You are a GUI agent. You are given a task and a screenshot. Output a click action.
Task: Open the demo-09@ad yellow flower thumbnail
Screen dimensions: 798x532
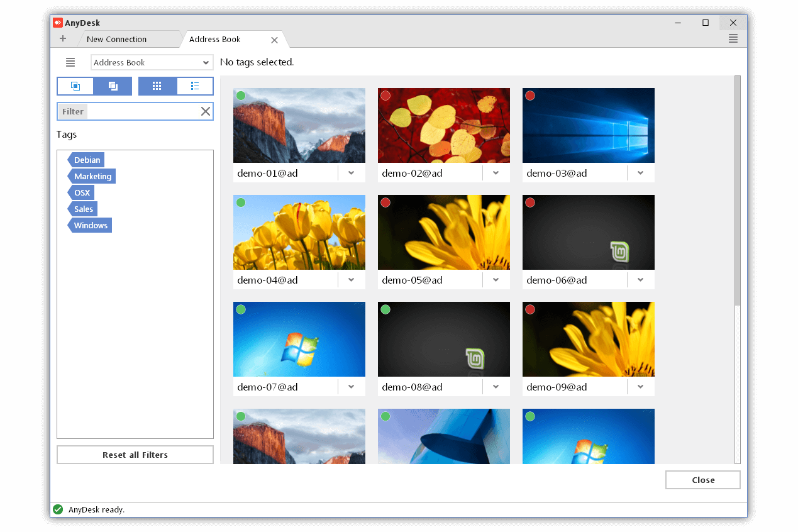[x=589, y=340]
